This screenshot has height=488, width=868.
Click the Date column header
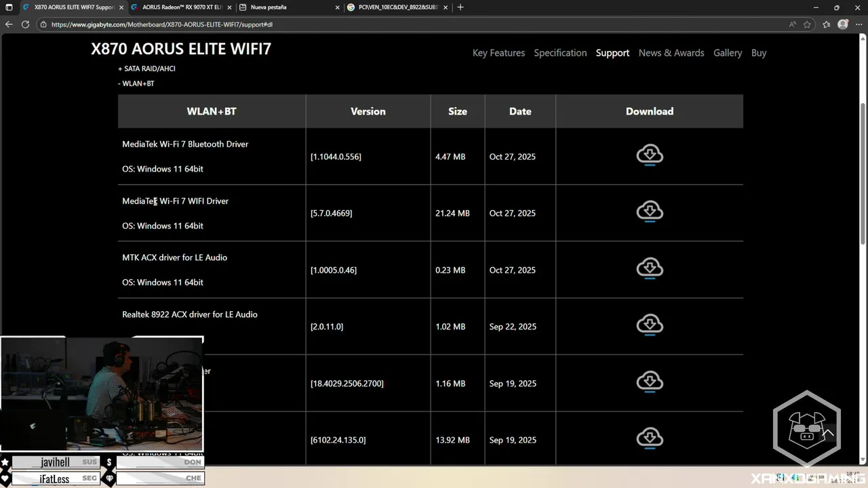pos(520,111)
